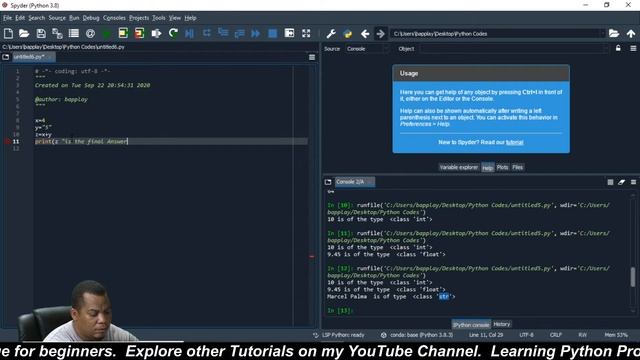Toggle fullscreen mode with the four-arrows icon

click(x=306, y=33)
